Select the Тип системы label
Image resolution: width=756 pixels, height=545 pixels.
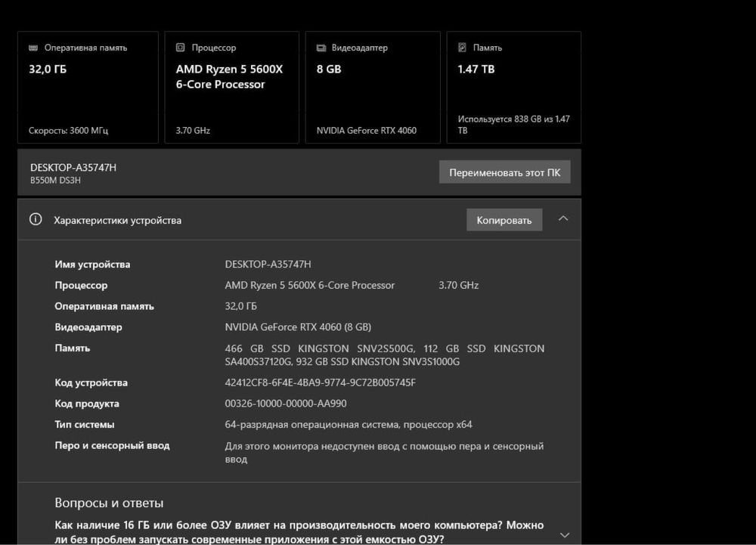pos(85,425)
